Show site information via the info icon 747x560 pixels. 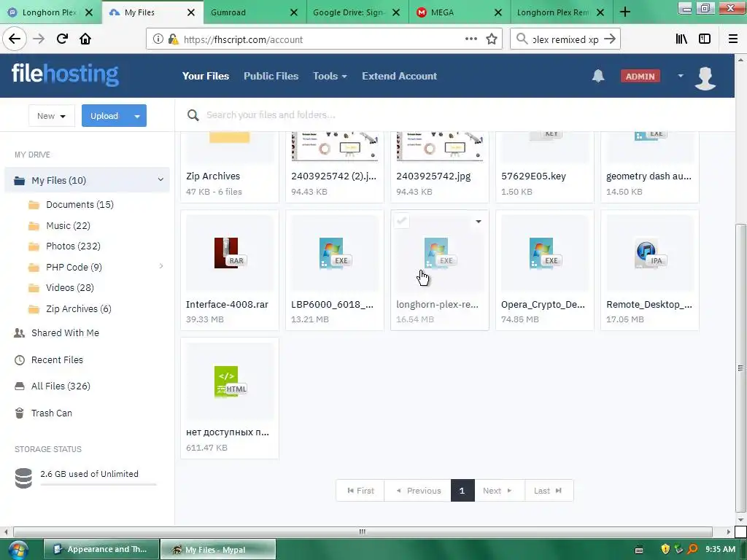click(x=158, y=39)
